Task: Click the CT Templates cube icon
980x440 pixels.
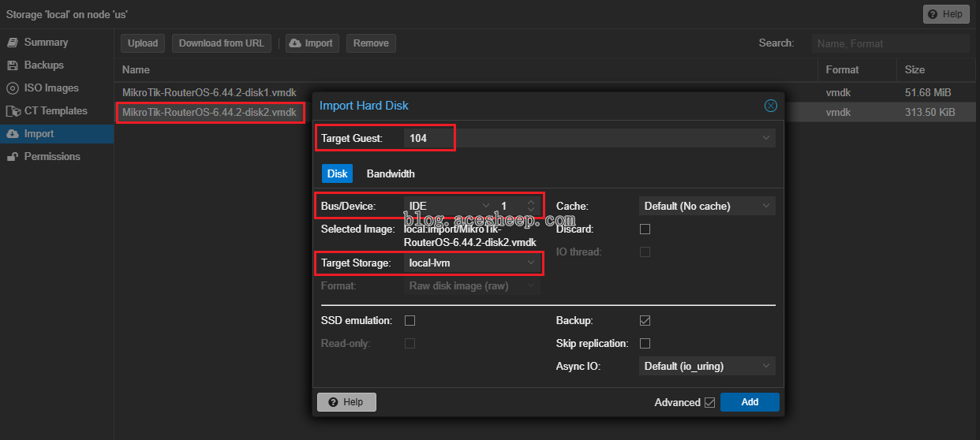Action: [x=13, y=110]
